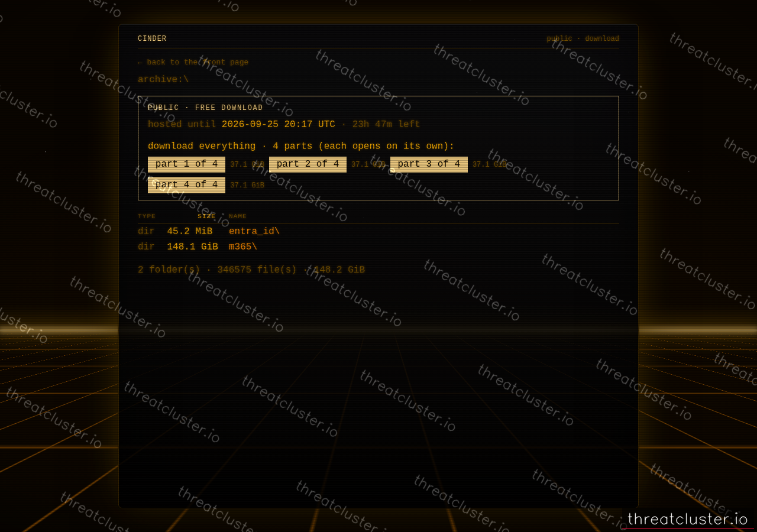This screenshot has height=532, width=757.
Task: Open the entra_id\ folder
Action: pos(254,231)
